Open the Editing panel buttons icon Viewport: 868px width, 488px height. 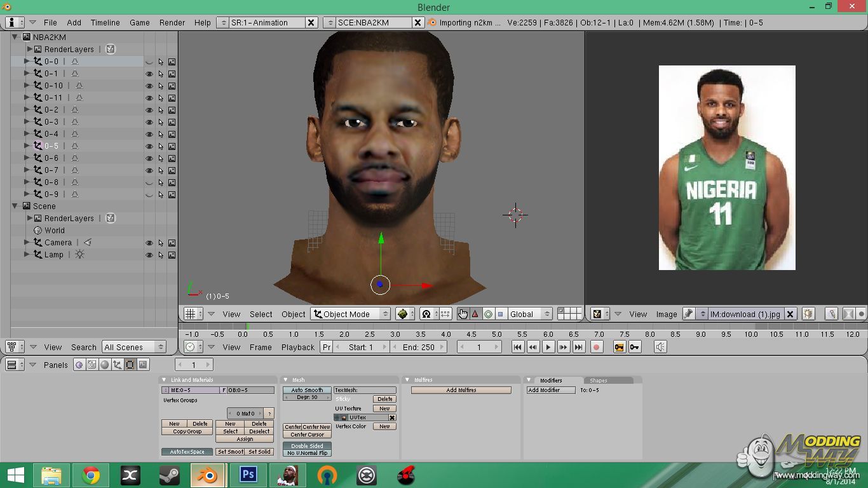tap(130, 365)
